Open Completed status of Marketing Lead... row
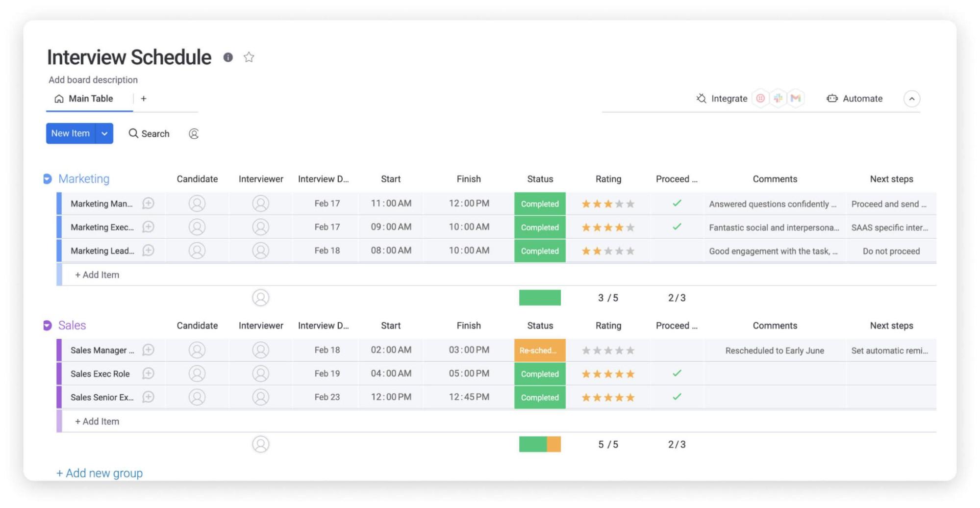Screen dimensions: 980x508 click(x=540, y=251)
